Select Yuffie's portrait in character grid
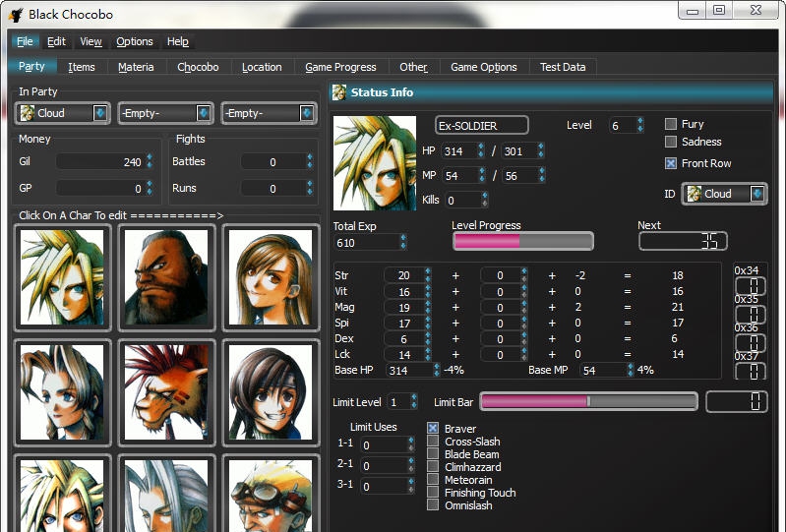786x532 pixels. coord(269,391)
